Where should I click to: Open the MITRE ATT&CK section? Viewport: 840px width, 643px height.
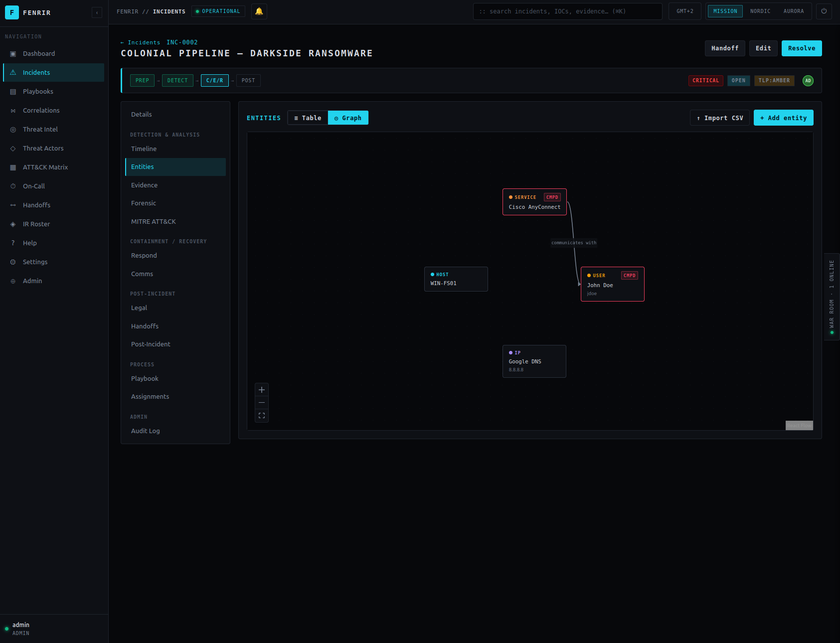pyautogui.click(x=175, y=222)
